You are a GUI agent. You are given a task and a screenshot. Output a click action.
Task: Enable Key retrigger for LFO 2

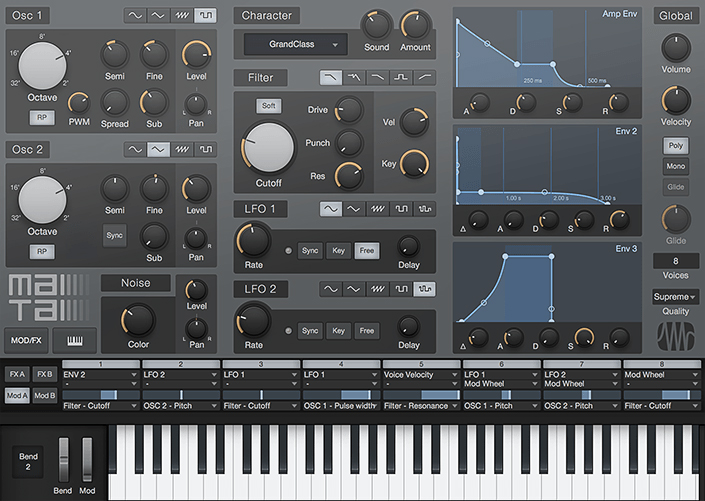pyautogui.click(x=338, y=331)
